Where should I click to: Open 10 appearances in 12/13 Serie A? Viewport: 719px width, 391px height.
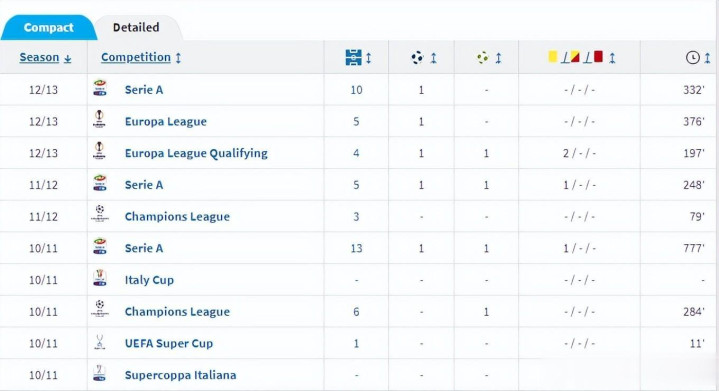click(356, 90)
